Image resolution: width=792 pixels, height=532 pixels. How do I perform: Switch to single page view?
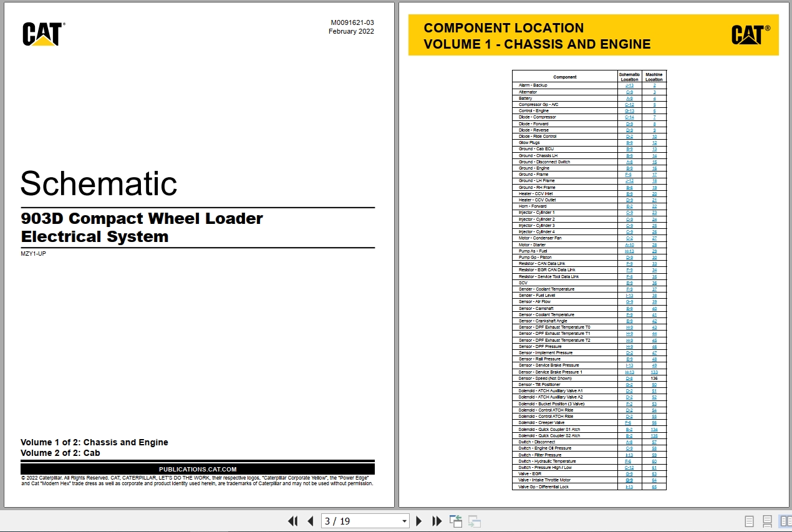click(x=749, y=521)
